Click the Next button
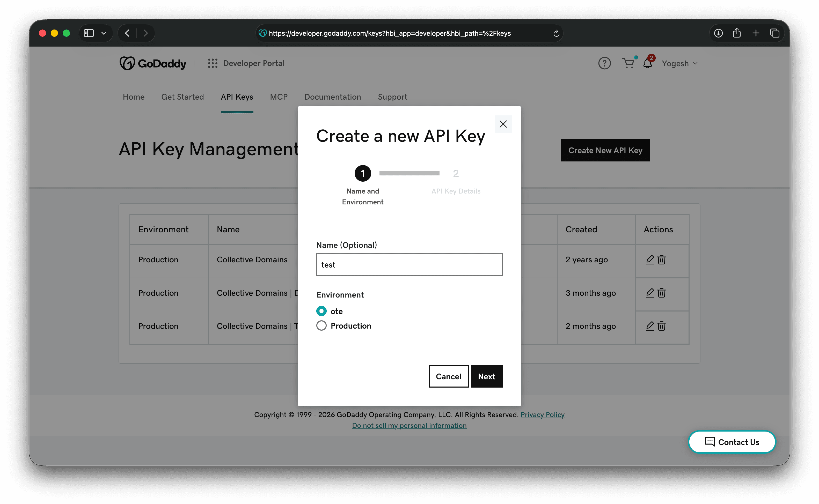This screenshot has height=504, width=819. (x=487, y=376)
